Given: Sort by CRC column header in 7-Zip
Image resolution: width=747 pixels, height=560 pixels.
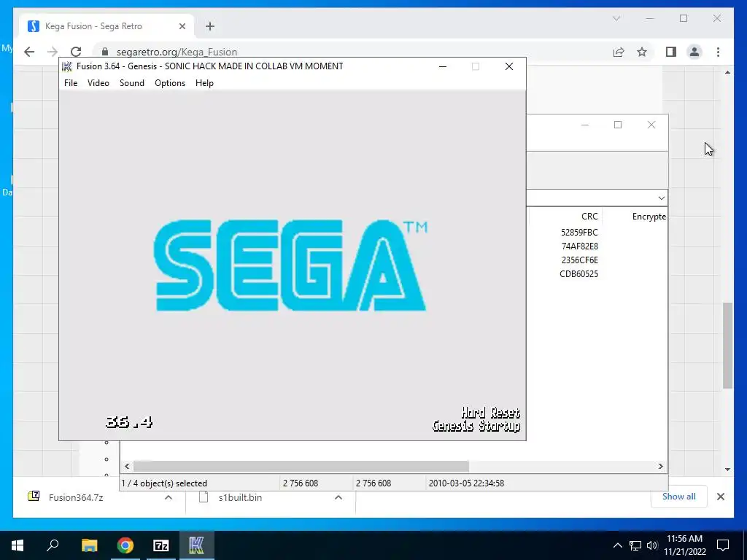Looking at the screenshot, I should click(589, 216).
